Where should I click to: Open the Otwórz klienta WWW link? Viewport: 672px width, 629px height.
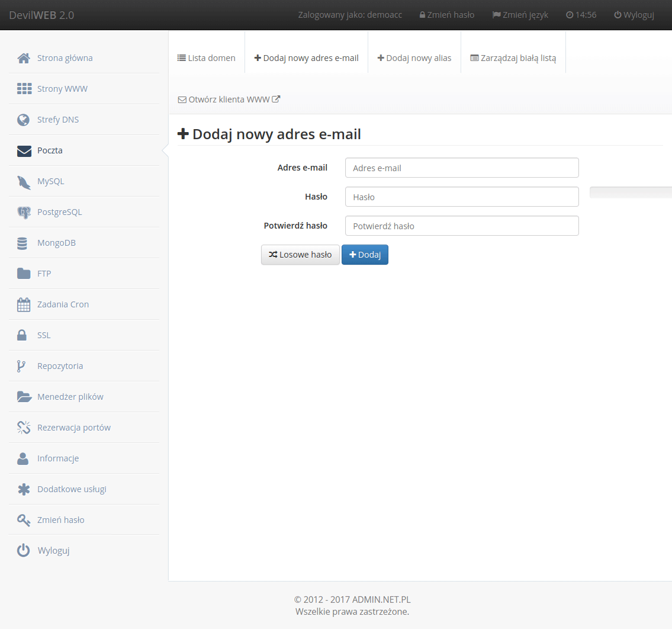pyautogui.click(x=229, y=100)
